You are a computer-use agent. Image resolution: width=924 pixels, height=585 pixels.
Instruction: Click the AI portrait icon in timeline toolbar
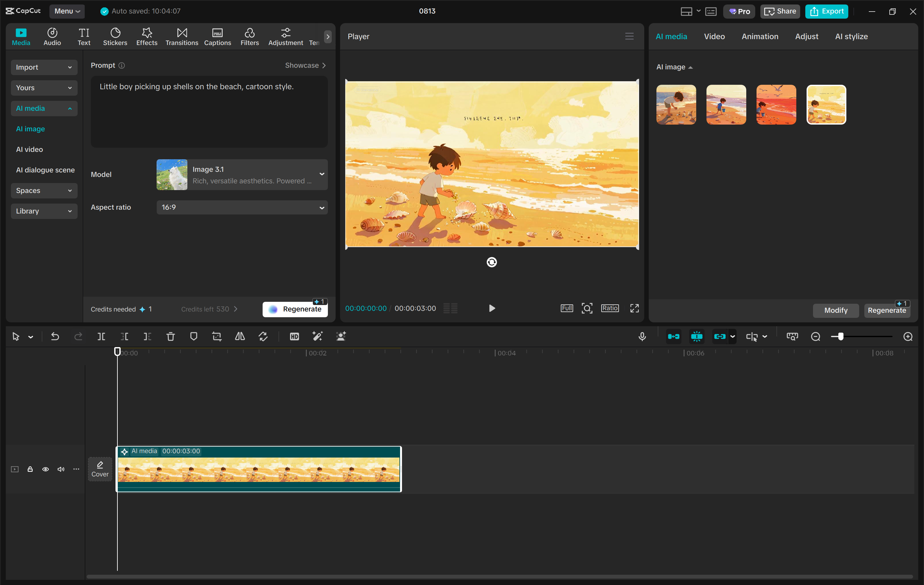(x=341, y=336)
